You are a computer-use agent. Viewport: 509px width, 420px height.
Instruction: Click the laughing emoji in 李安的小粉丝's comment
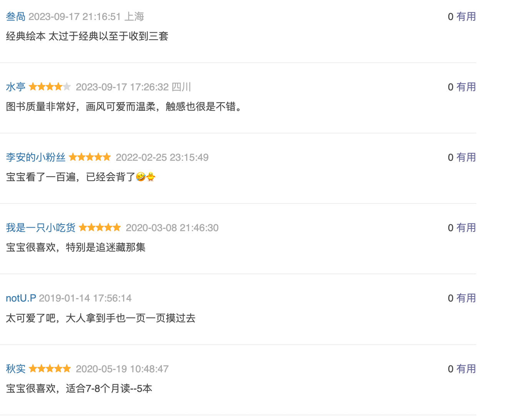tap(141, 177)
